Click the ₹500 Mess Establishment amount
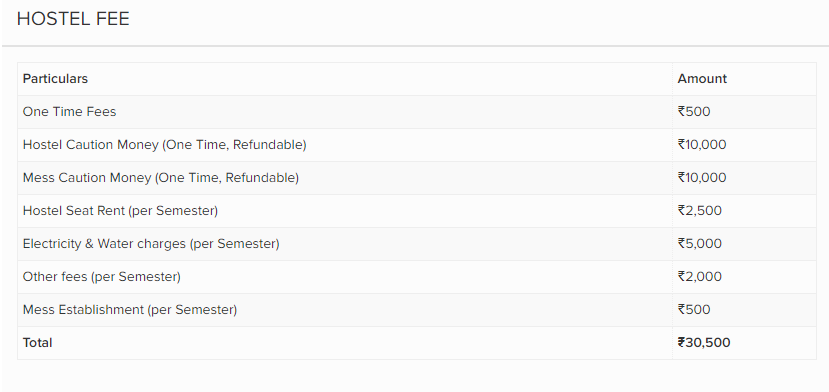Screen dimensions: 829x392 click(x=694, y=309)
